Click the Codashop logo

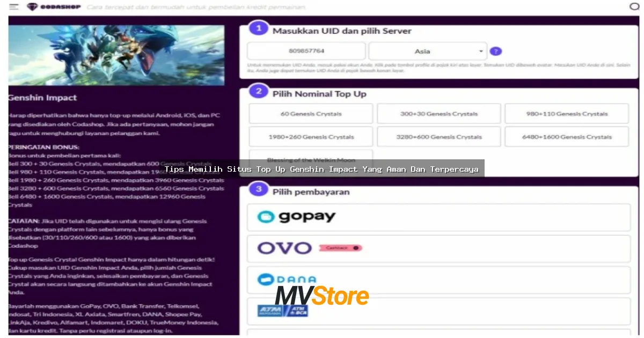[x=54, y=7]
